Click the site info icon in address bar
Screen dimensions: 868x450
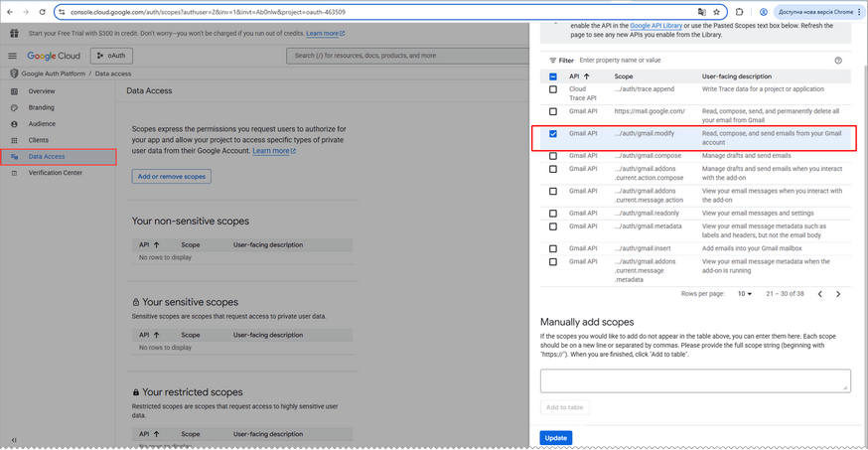[x=62, y=12]
